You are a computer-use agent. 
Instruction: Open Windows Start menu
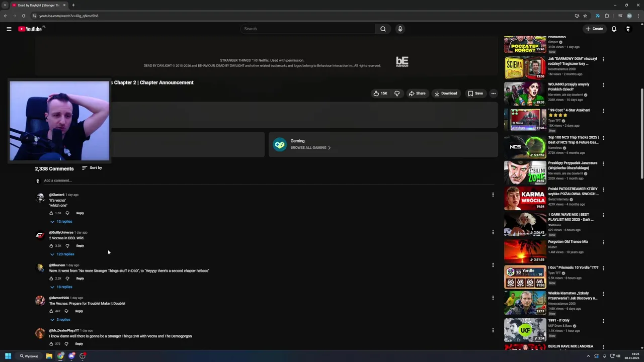(x=8, y=356)
